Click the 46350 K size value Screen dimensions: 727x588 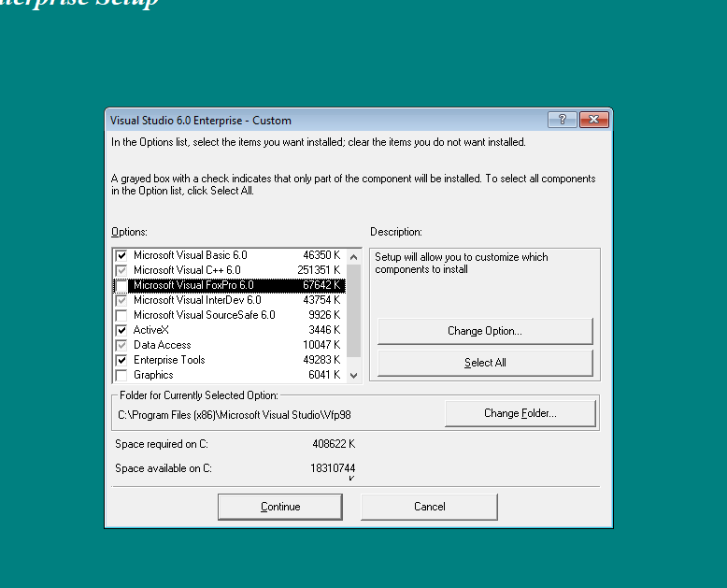pos(321,255)
